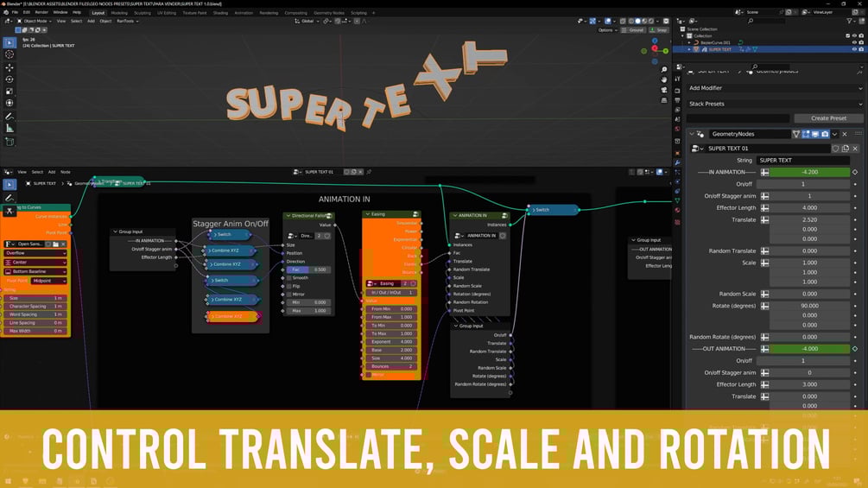Open the Add Modifier dropdown

tap(775, 88)
